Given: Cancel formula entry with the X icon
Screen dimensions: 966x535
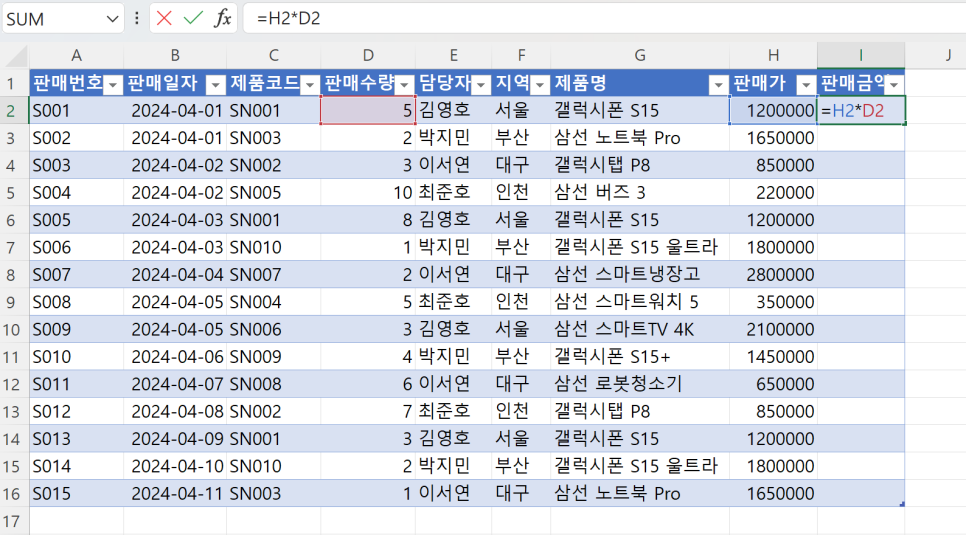Looking at the screenshot, I should pos(164,18).
